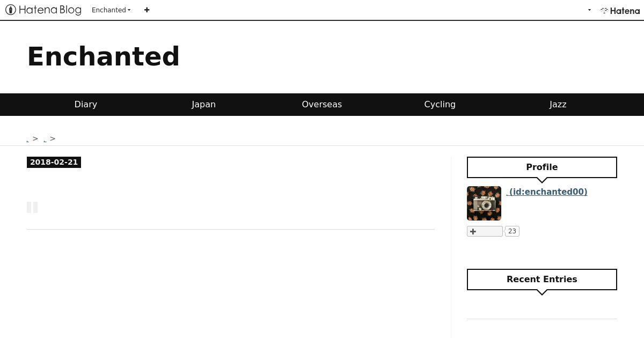
Task: Open the 2018-02-21 date link
Action: tap(54, 162)
